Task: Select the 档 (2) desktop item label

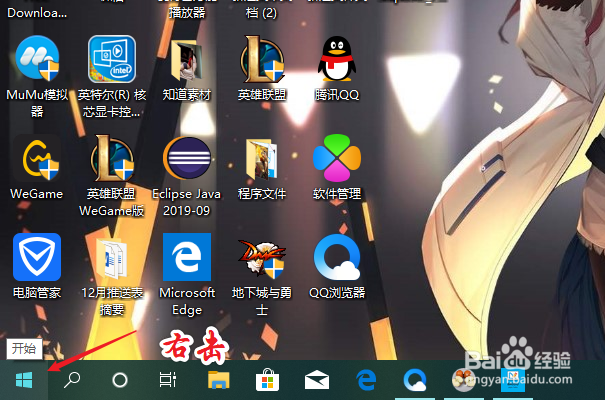Action: (261, 13)
